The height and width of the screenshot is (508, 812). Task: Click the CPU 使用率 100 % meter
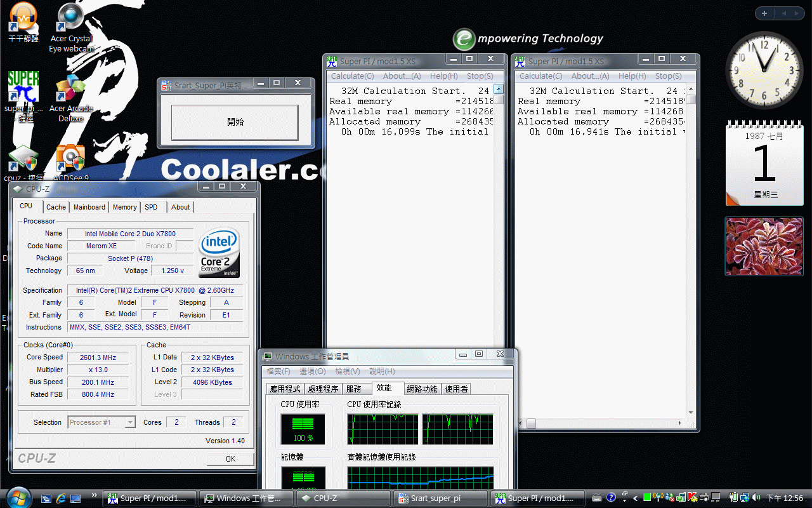point(303,429)
